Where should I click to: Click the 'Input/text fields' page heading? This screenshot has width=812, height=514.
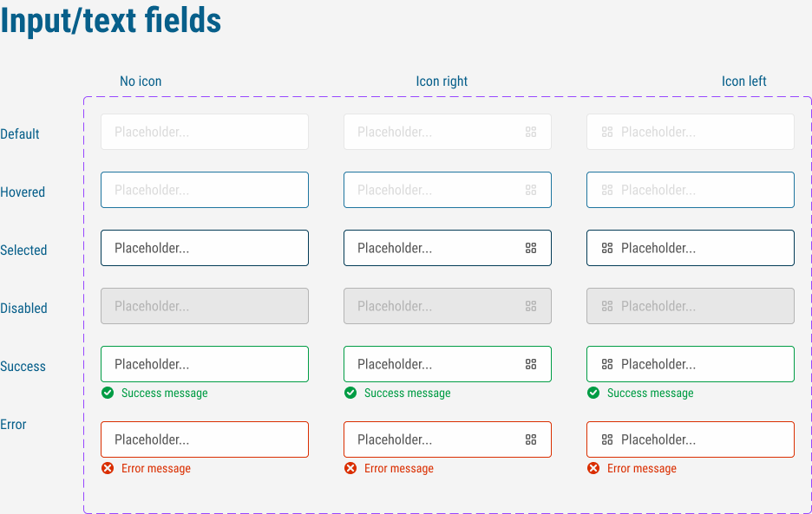click(x=111, y=21)
